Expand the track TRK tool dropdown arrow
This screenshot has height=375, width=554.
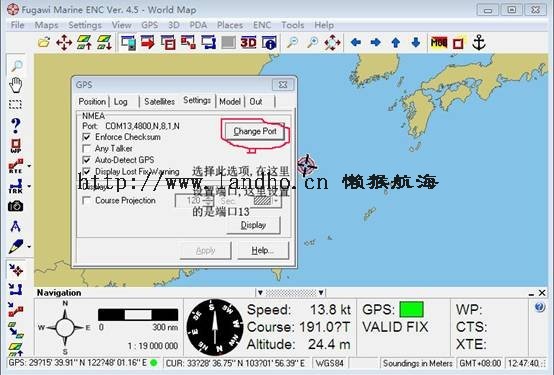(x=29, y=186)
